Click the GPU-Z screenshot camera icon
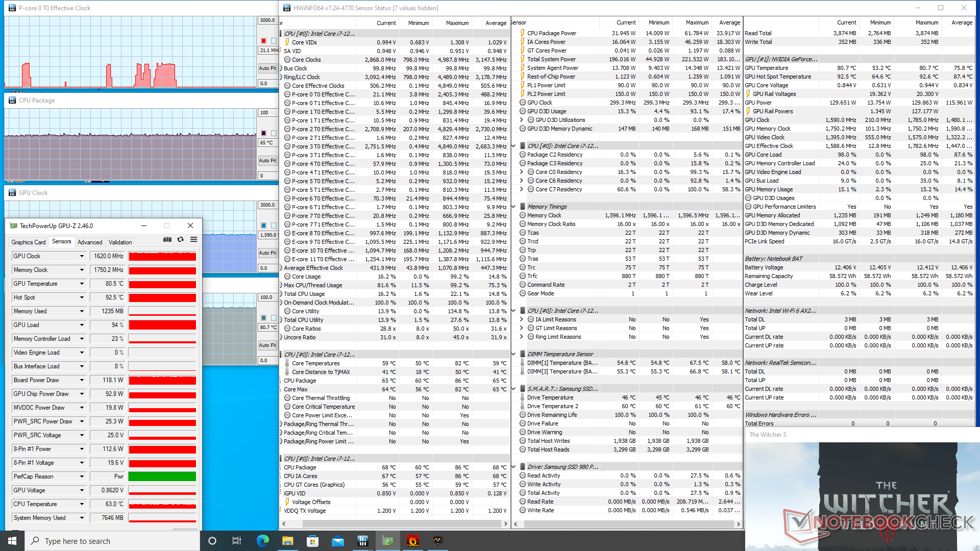 coord(167,239)
